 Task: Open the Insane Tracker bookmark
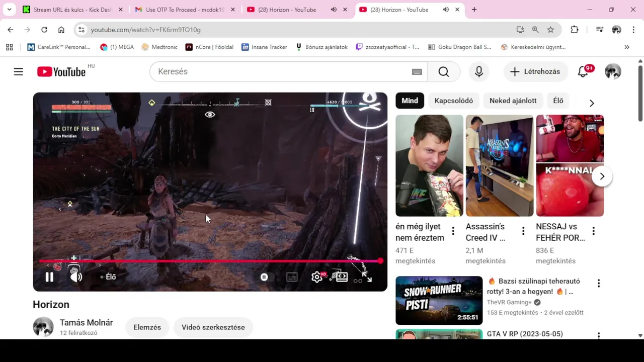pos(264,47)
